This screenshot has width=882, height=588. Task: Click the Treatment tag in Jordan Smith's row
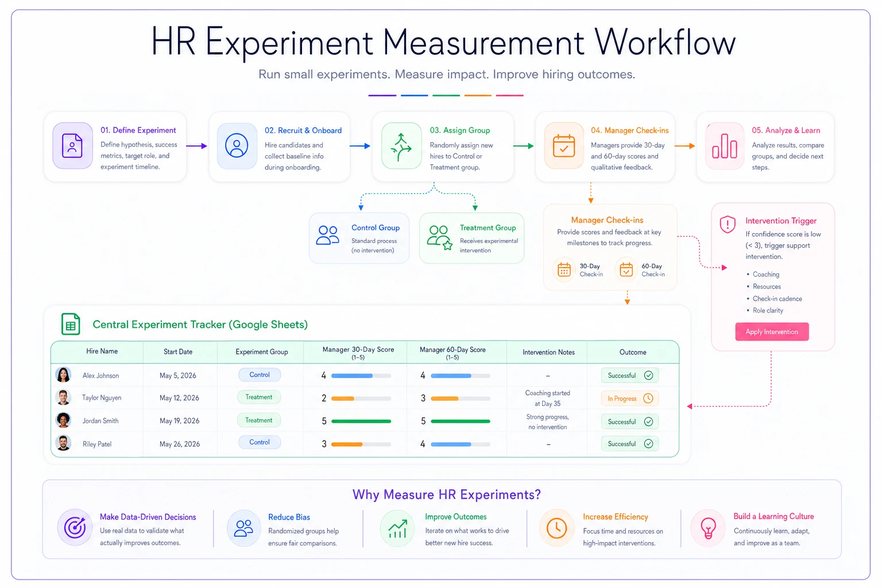point(259,420)
